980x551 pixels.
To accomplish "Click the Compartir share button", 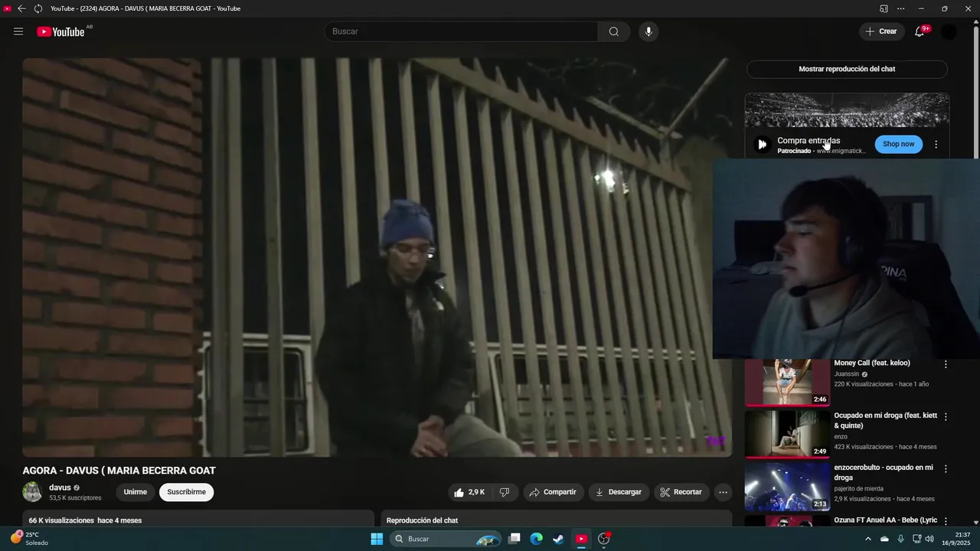I will (553, 492).
